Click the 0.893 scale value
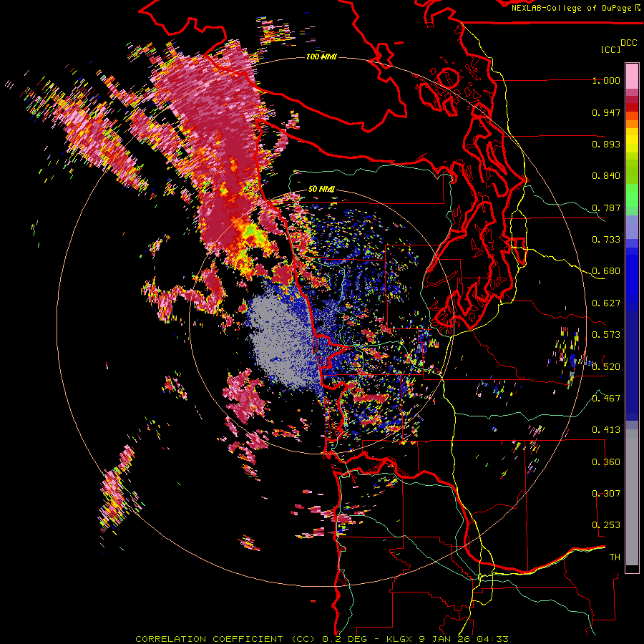 click(x=606, y=144)
